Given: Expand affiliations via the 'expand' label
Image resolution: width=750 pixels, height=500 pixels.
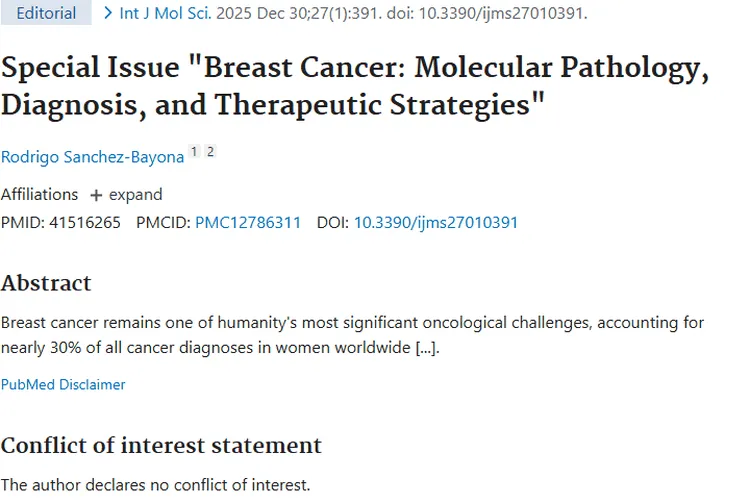Looking at the screenshot, I should pos(135,195).
